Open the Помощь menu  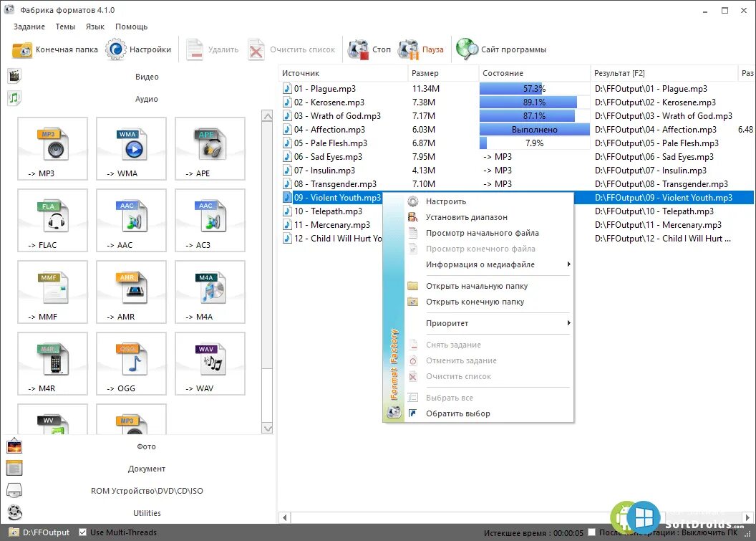(x=131, y=27)
